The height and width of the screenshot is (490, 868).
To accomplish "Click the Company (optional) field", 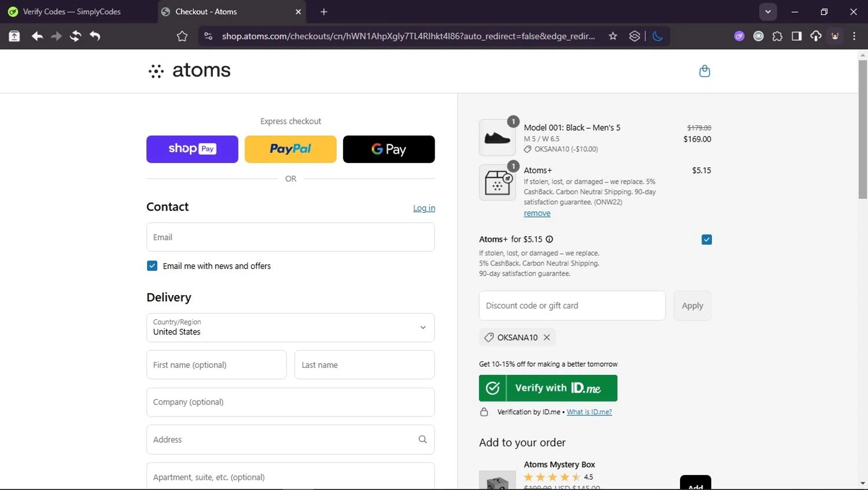I will click(290, 402).
